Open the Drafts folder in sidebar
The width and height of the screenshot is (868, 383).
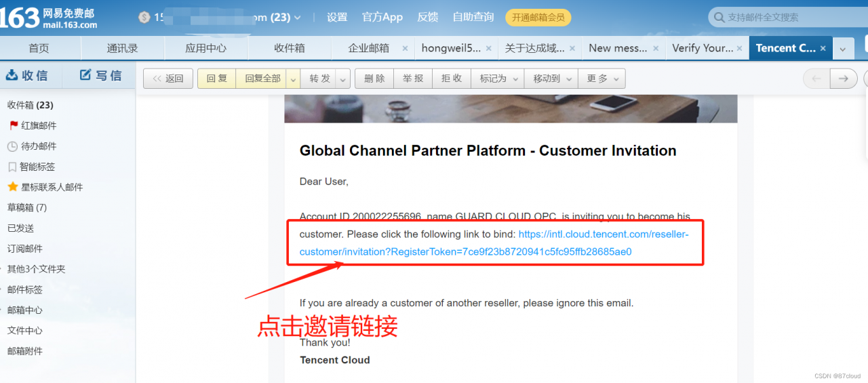26,207
